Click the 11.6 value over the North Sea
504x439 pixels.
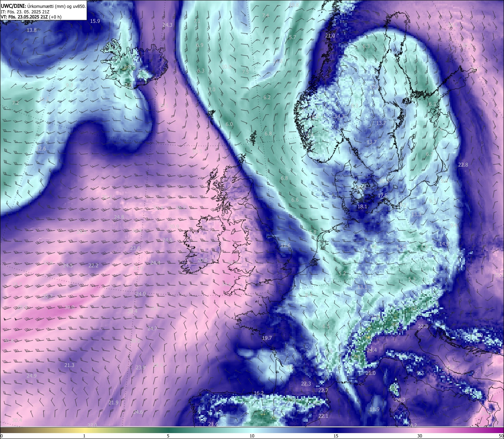[x=285, y=245]
